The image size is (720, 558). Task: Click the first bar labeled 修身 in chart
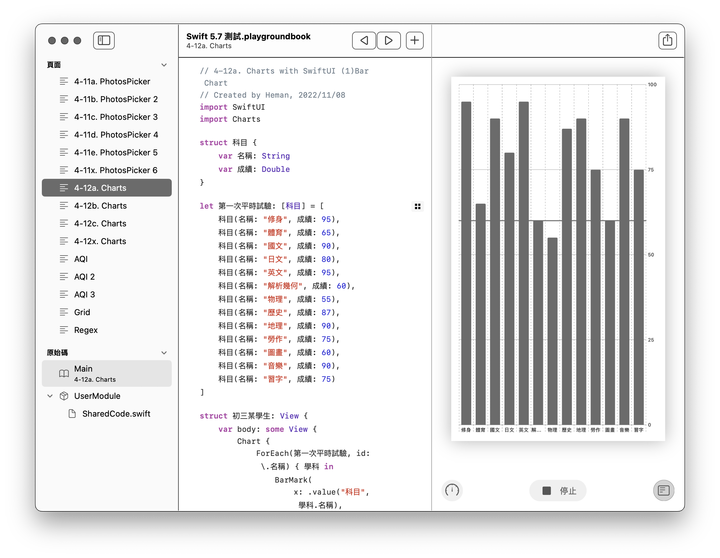pos(466,263)
